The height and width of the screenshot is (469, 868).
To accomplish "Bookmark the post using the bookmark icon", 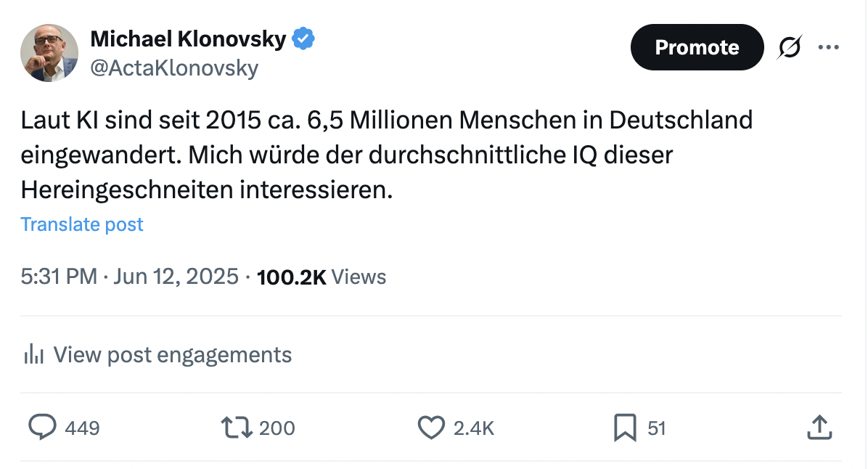I will click(624, 428).
